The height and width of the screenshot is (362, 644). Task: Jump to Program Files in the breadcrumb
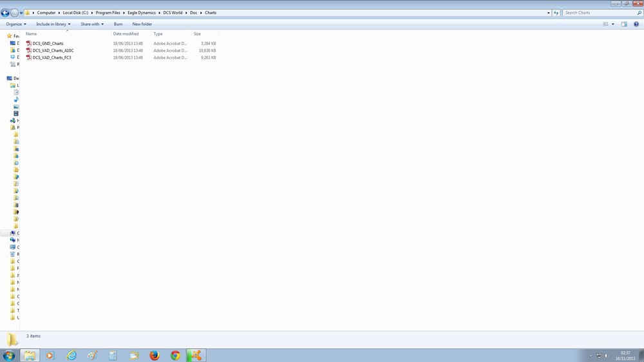[108, 13]
